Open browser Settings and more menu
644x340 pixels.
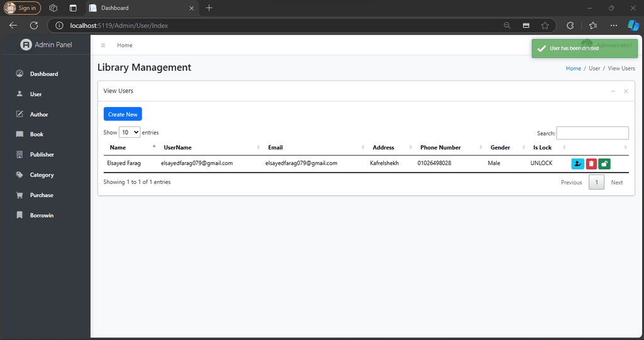[x=614, y=25]
